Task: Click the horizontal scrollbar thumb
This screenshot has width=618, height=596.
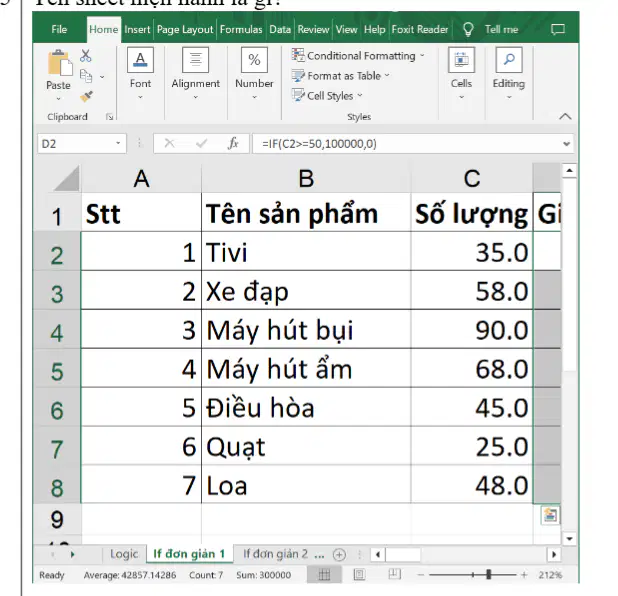Action: pos(403,555)
